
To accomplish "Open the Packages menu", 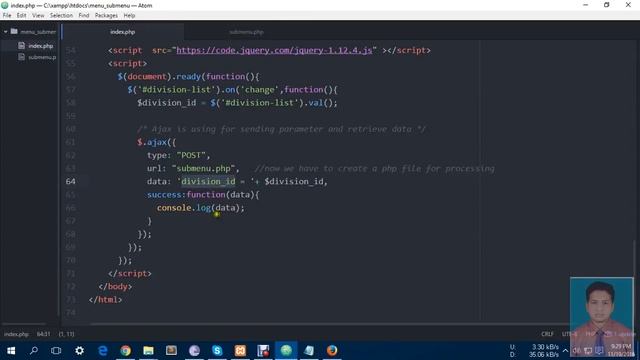I will coord(106,16).
